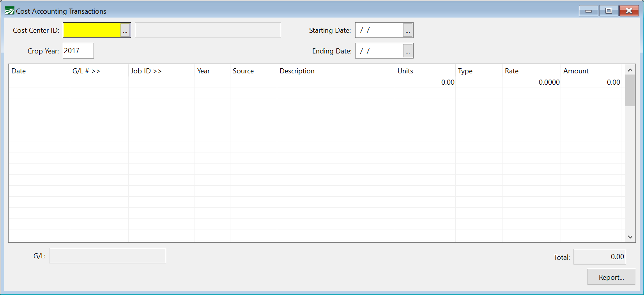Click inside the Starting Date field

coord(379,30)
